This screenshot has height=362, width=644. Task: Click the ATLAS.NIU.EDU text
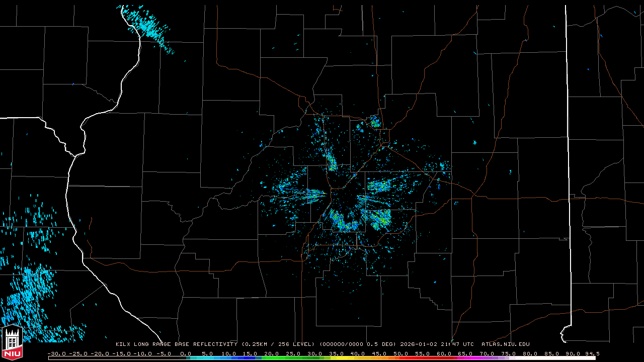[505, 344]
